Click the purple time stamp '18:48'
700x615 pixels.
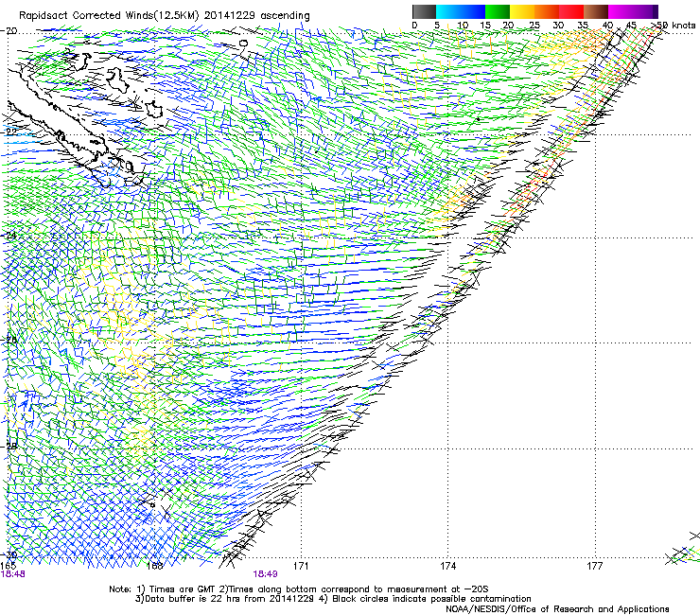13,574
